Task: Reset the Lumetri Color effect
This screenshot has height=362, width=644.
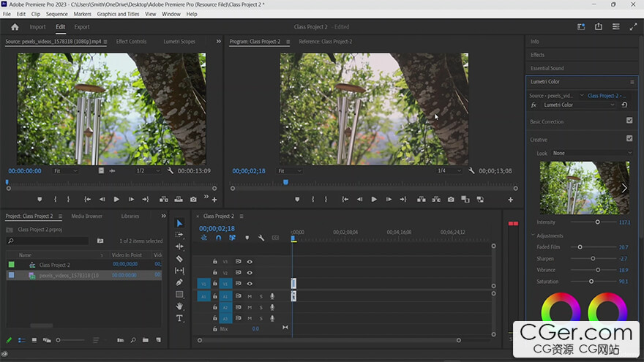Action: tap(625, 105)
